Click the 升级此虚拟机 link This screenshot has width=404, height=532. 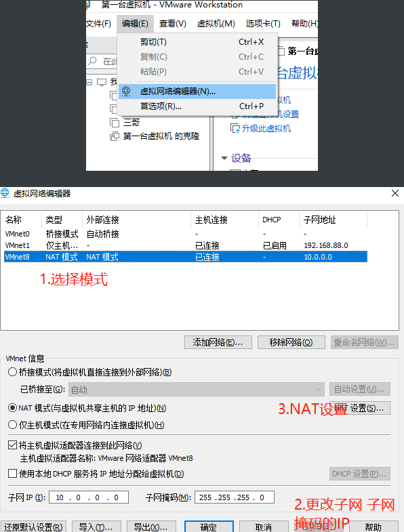(x=266, y=129)
